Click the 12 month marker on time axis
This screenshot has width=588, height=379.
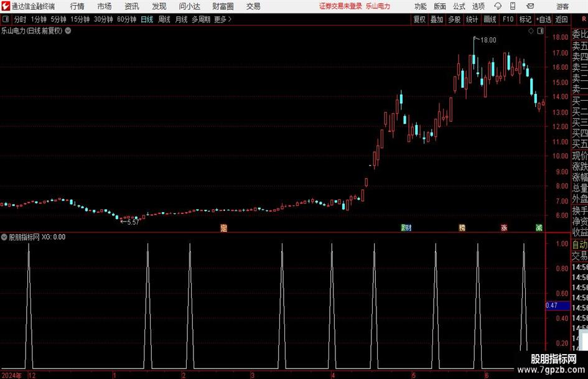click(x=32, y=376)
